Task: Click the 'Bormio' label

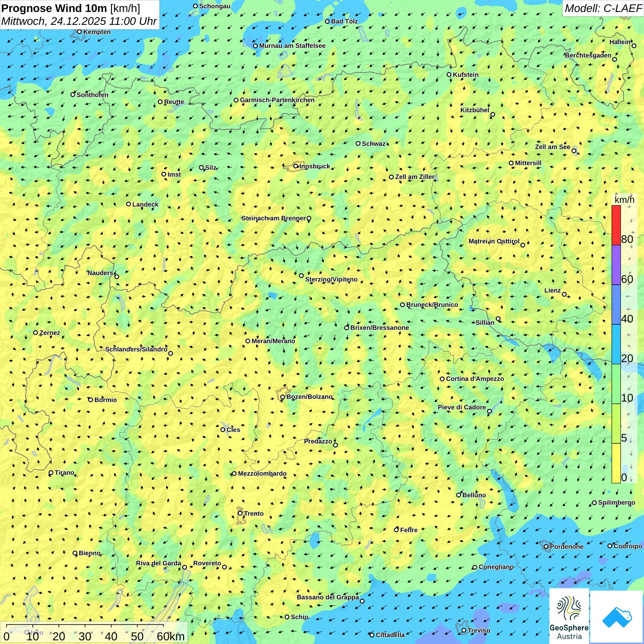Action: point(105,400)
